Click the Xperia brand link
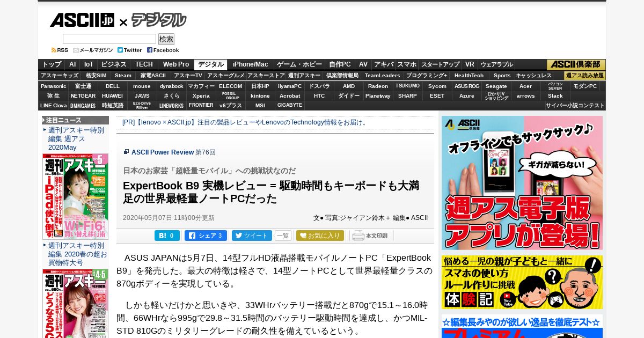 click(201, 95)
